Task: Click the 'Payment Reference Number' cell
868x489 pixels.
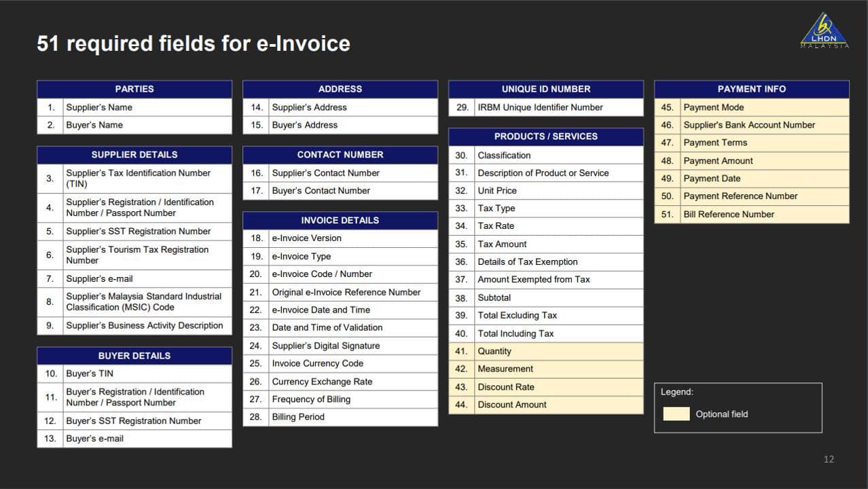Action: (765, 196)
